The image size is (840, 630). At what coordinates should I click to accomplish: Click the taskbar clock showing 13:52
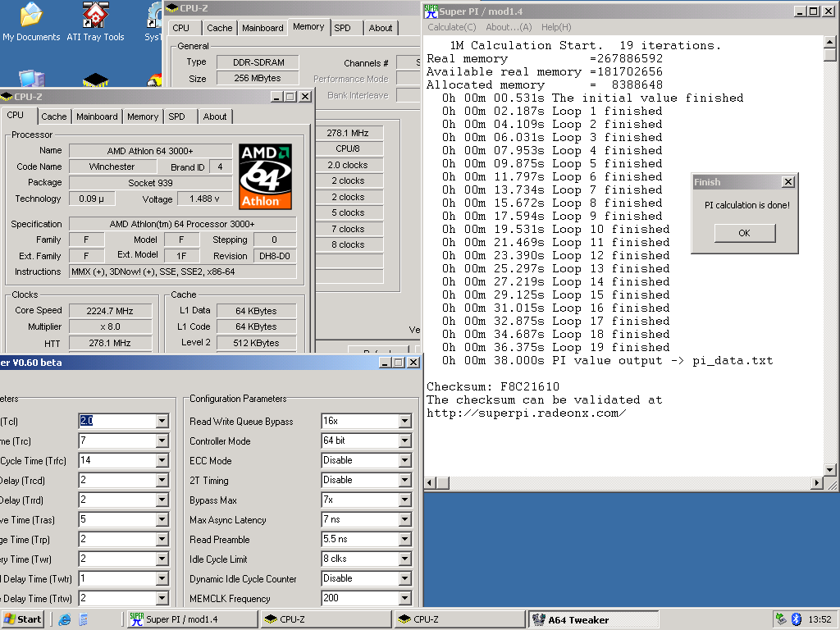click(819, 619)
